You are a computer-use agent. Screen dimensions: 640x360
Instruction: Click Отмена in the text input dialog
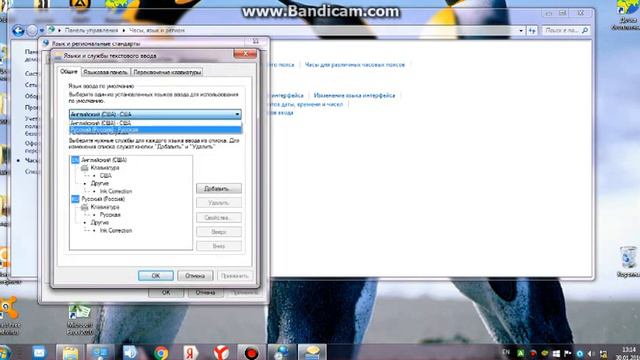pyautogui.click(x=195, y=276)
